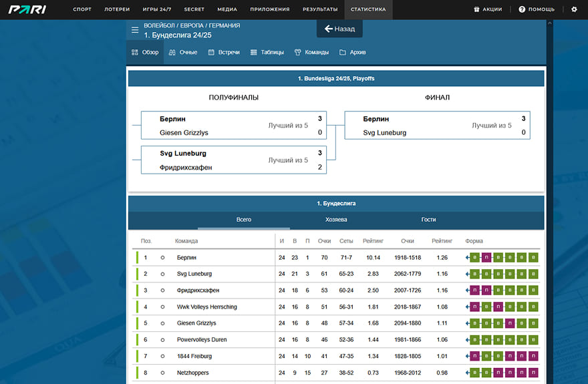588x384 pixels.
Task: Open the Secret menu item
Action: click(194, 9)
